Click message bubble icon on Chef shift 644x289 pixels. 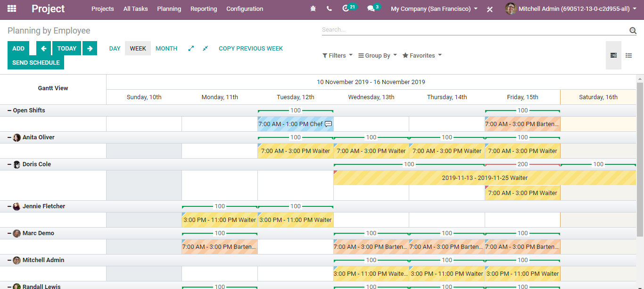[x=329, y=124]
